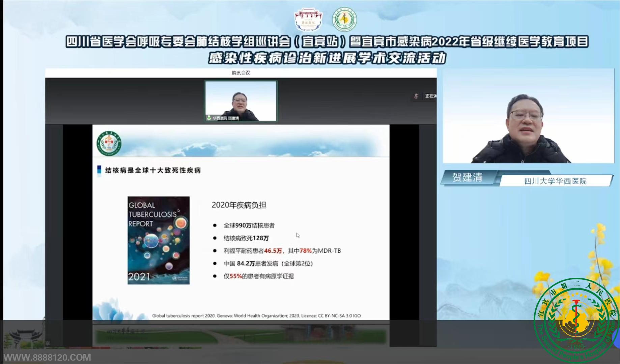Click the blue circle at right edge

[x=617, y=338]
